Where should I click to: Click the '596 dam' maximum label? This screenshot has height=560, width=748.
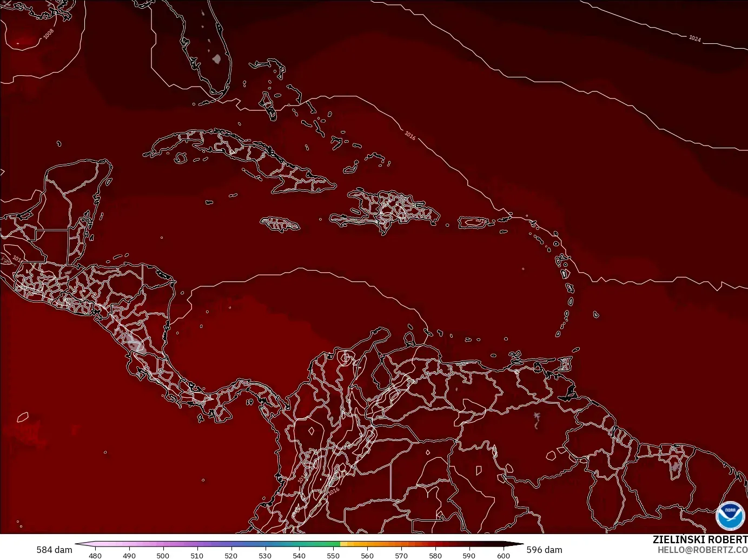[544, 550]
